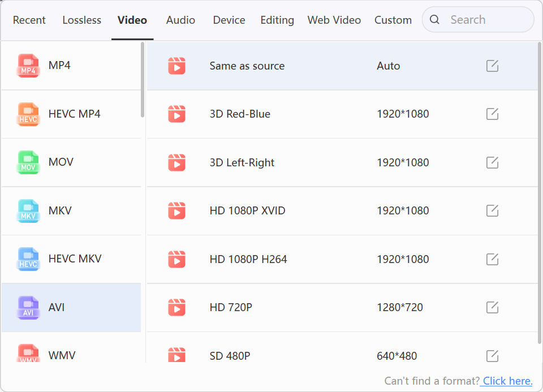
Task: Click the Auto resolution value
Action: click(x=388, y=66)
